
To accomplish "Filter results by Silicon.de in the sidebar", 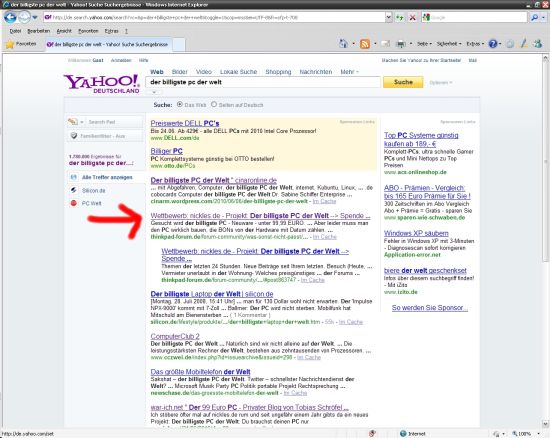I will click(94, 190).
